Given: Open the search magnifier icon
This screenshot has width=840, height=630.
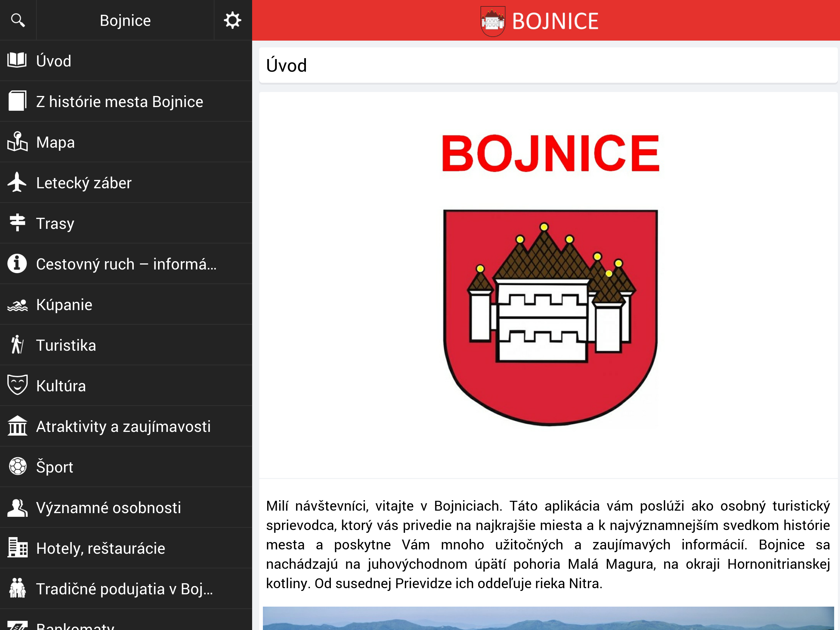Looking at the screenshot, I should coord(18,20).
